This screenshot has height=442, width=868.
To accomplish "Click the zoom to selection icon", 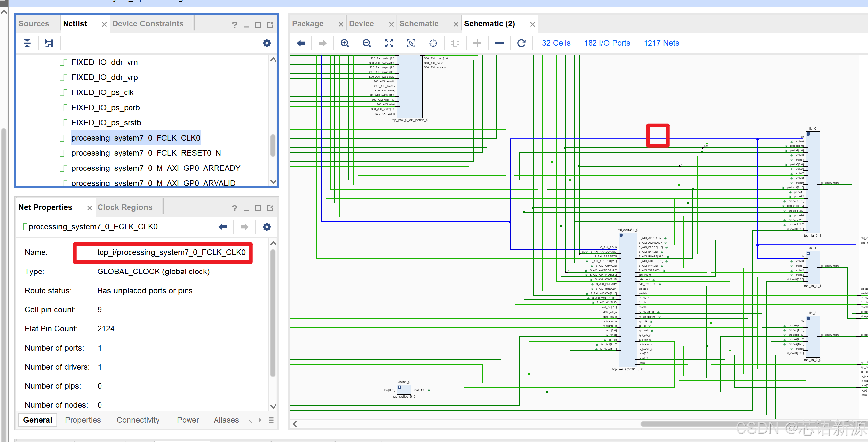I will pos(411,43).
